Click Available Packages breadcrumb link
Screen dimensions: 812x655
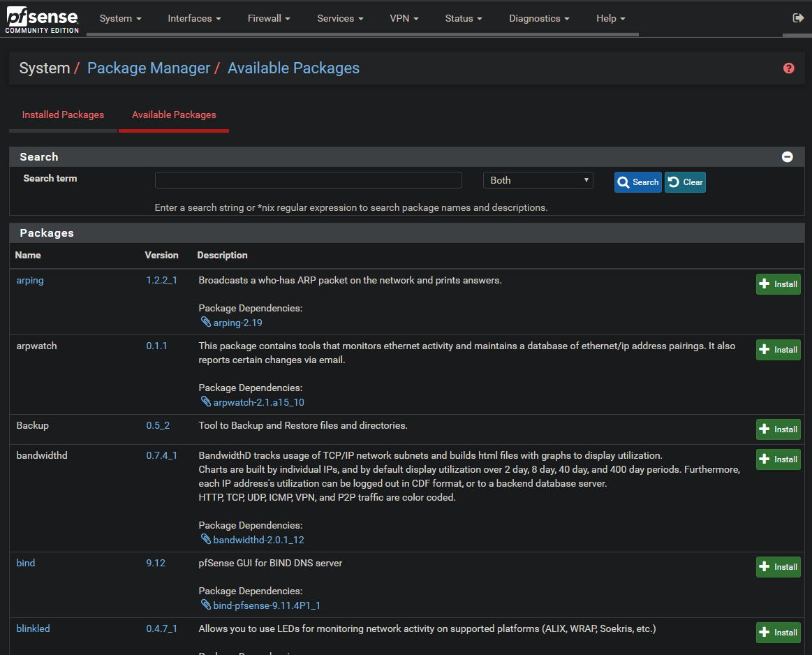[294, 68]
